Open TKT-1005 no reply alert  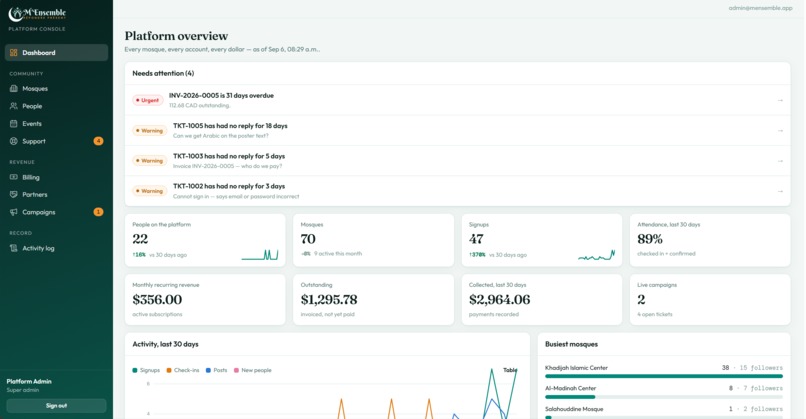point(457,131)
